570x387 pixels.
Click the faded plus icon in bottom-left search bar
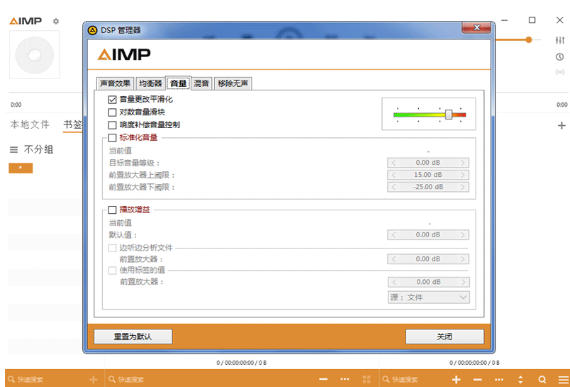(x=93, y=379)
